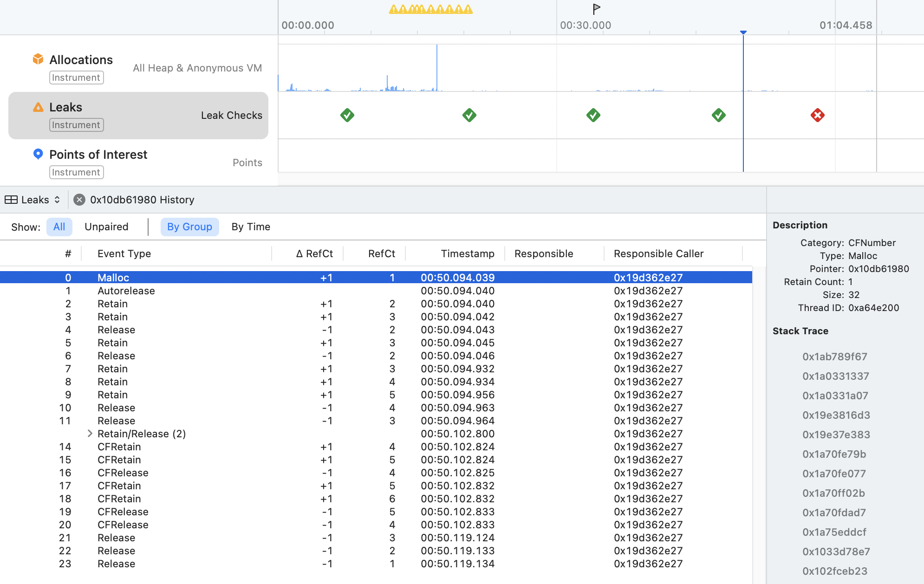Show All events filter
This screenshot has height=584, width=924.
click(59, 227)
